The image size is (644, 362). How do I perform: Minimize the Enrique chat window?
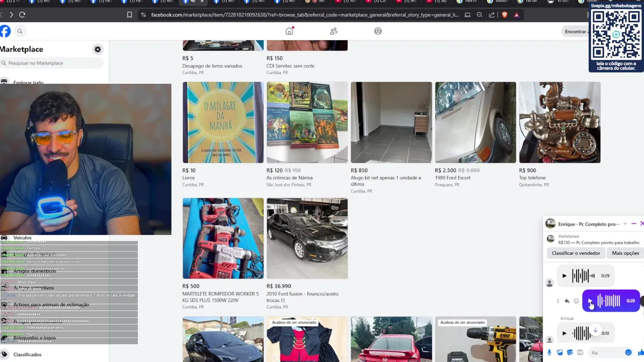pos(634,224)
